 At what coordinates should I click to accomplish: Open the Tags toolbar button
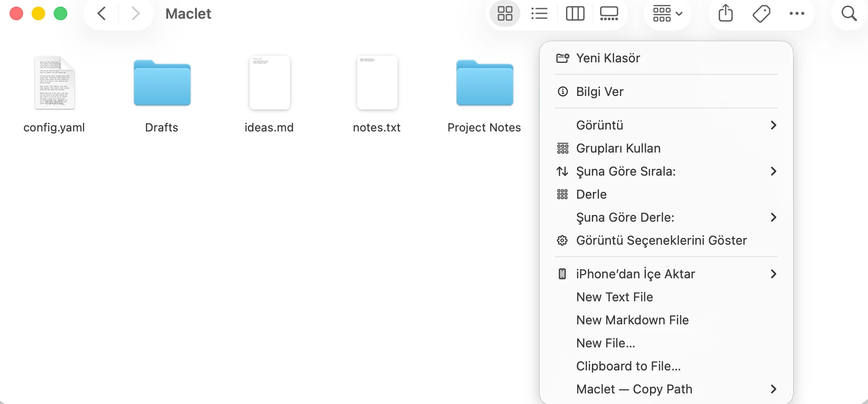[x=761, y=13]
